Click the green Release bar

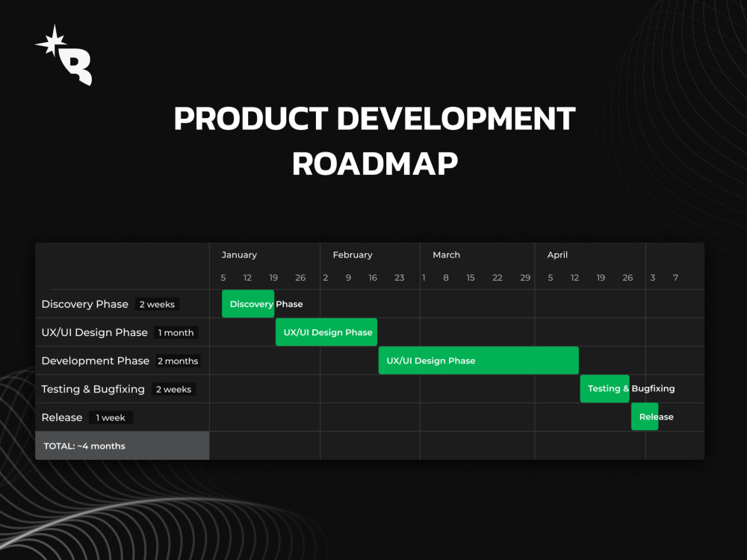(x=645, y=417)
